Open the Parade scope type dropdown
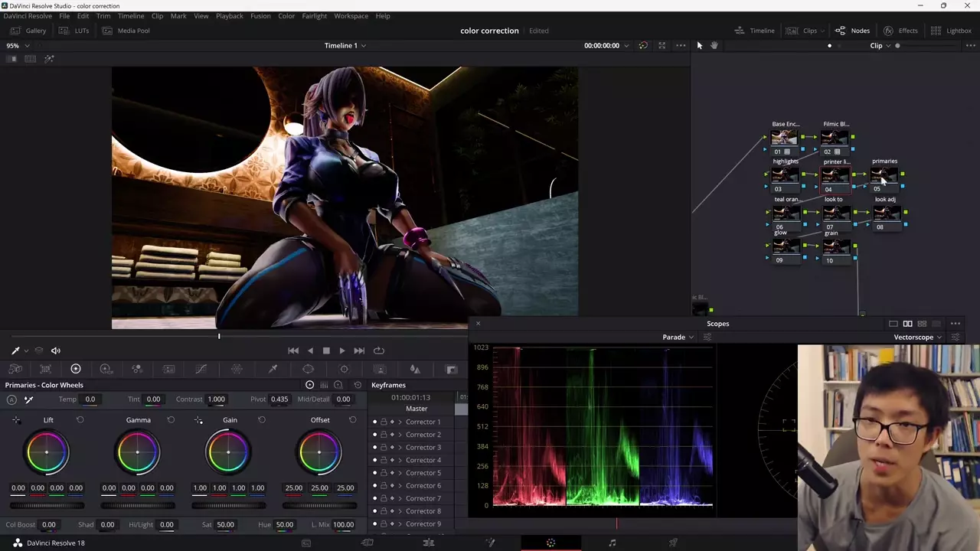The width and height of the screenshot is (980, 551). coord(678,337)
